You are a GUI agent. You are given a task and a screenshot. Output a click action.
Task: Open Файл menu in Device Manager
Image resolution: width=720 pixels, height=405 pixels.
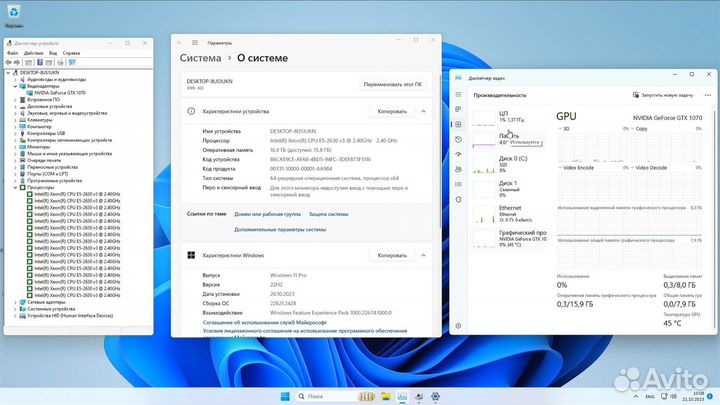(12, 53)
